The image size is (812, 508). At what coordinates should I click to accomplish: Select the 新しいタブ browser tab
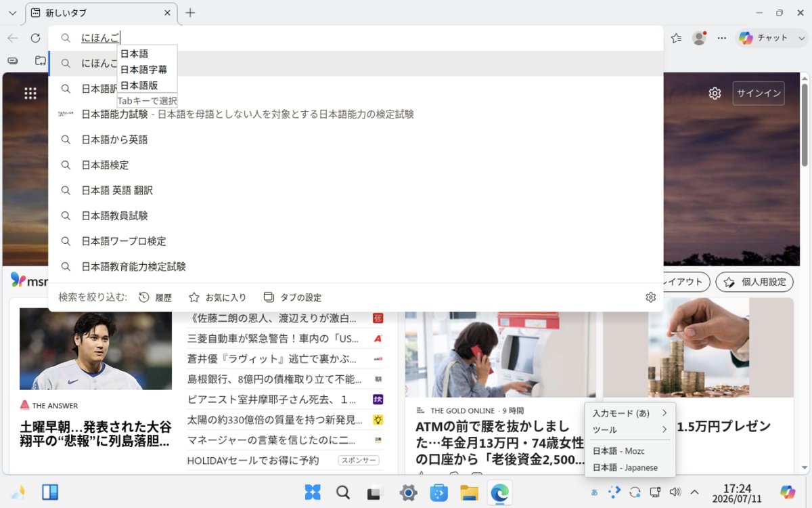[x=101, y=13]
